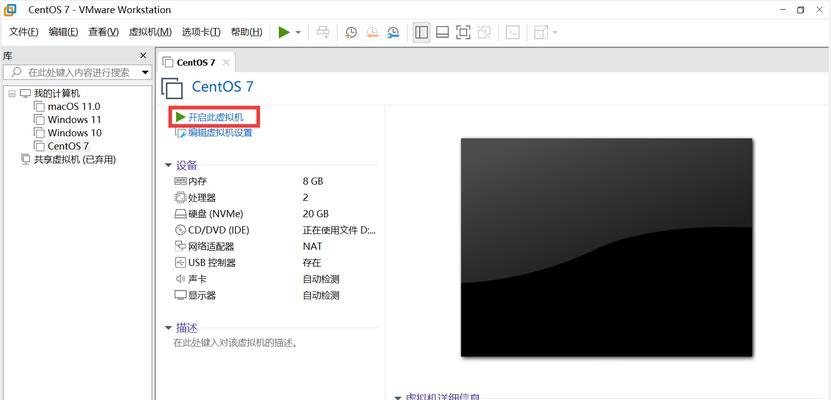This screenshot has height=400, width=831.
Task: Select 共享虚拟机 (已弃用) tree item
Action: point(75,159)
